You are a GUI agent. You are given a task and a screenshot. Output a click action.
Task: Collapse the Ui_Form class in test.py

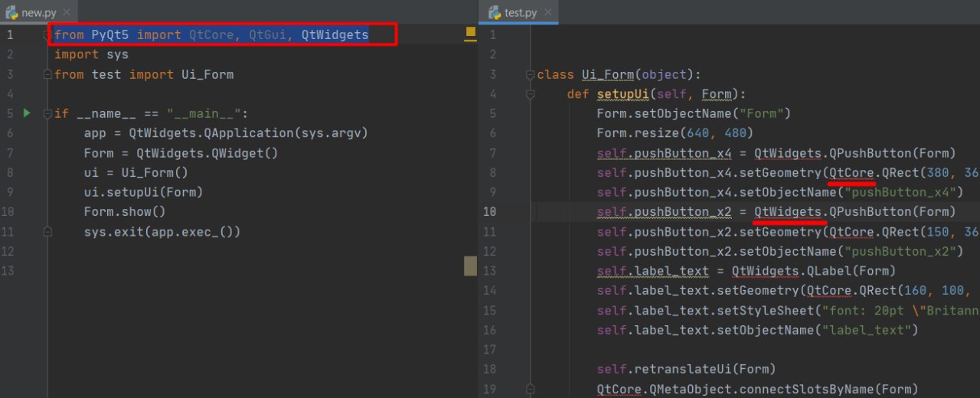pos(530,74)
